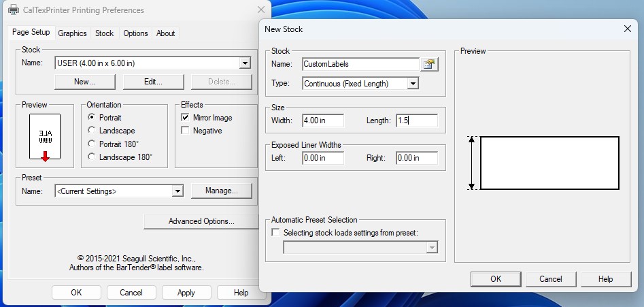The image size is (644, 307).
Task: Switch to the Graphics tab
Action: click(x=72, y=33)
